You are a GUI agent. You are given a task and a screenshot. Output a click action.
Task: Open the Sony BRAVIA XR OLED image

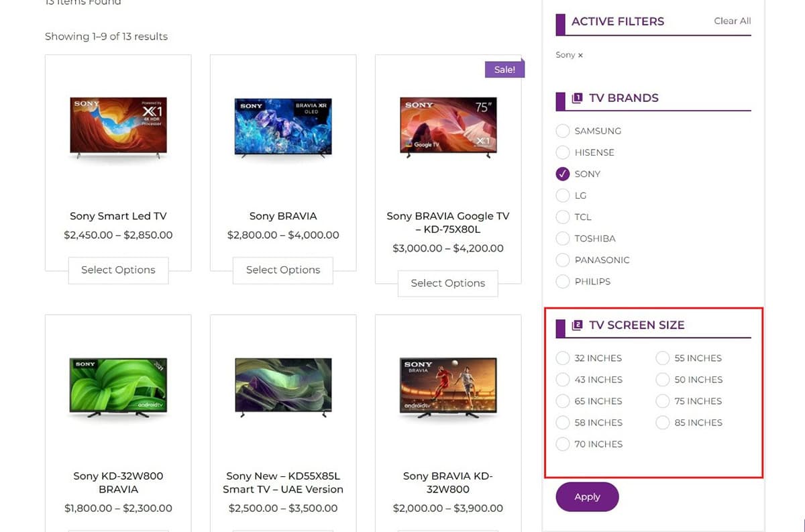coord(283,128)
